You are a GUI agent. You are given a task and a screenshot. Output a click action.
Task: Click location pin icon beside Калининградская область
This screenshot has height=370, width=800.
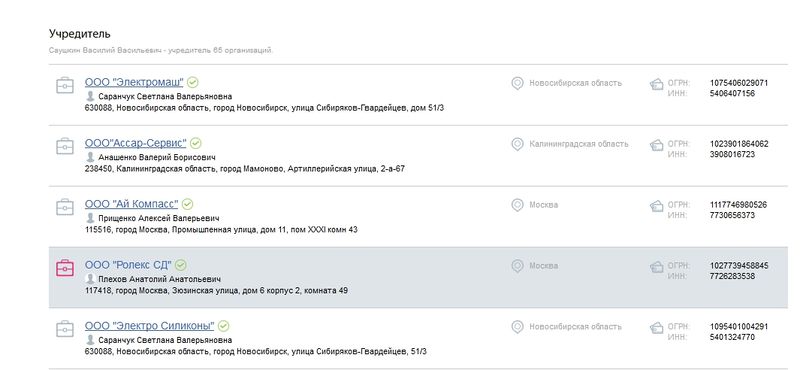[x=517, y=144]
